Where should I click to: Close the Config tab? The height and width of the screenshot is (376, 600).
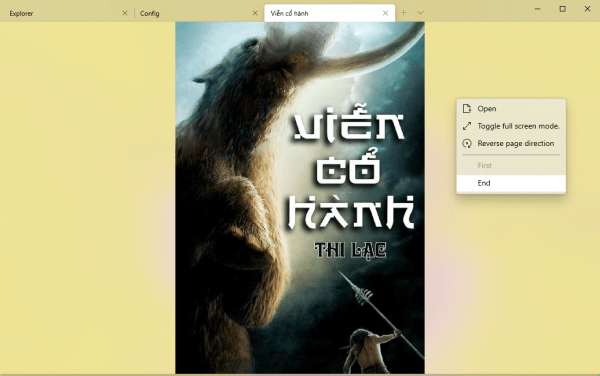coord(255,13)
